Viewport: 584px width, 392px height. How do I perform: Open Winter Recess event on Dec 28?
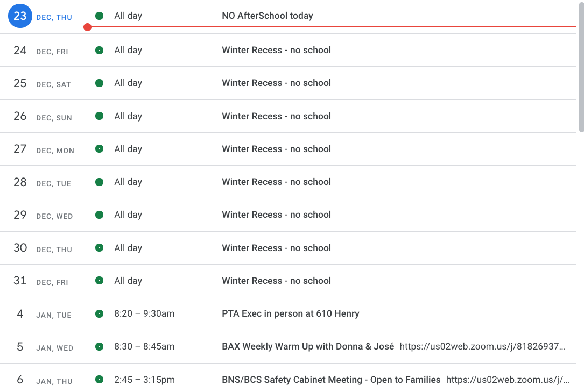[276, 182]
